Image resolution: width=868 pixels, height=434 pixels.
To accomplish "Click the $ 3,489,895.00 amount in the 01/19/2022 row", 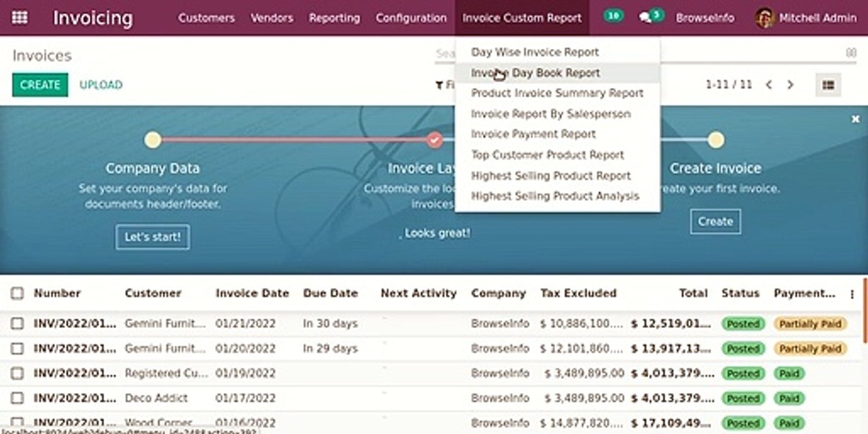I will [x=584, y=373].
